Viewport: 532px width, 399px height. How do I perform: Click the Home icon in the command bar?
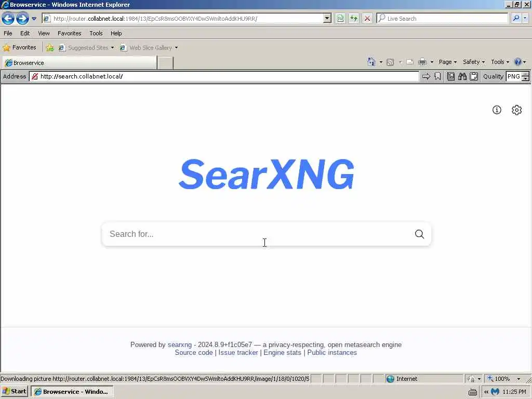(371, 62)
